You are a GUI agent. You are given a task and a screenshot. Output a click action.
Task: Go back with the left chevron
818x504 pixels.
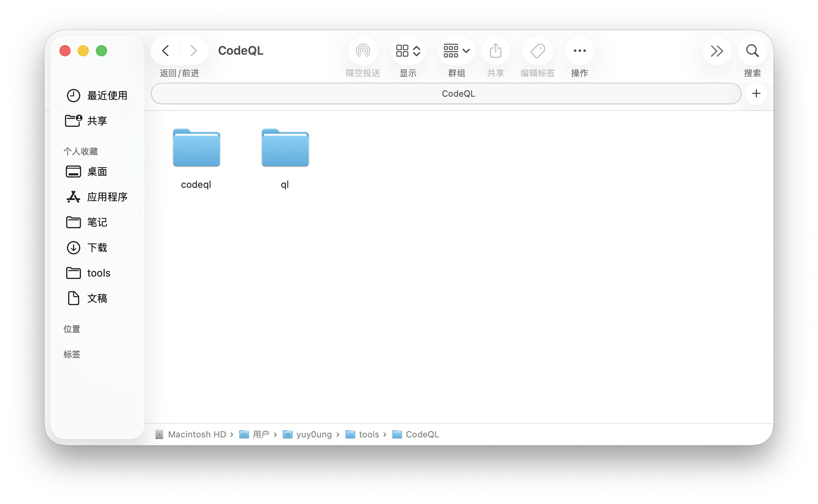[166, 51]
